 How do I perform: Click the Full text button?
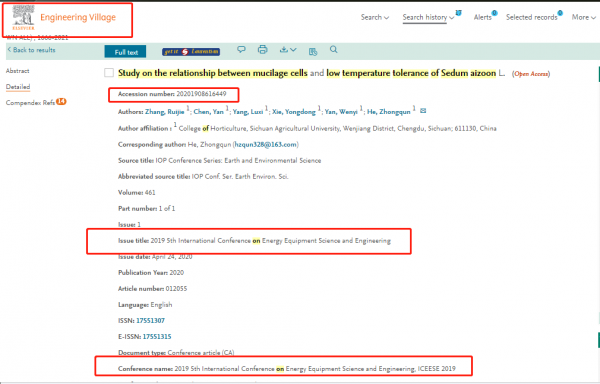tap(125, 52)
